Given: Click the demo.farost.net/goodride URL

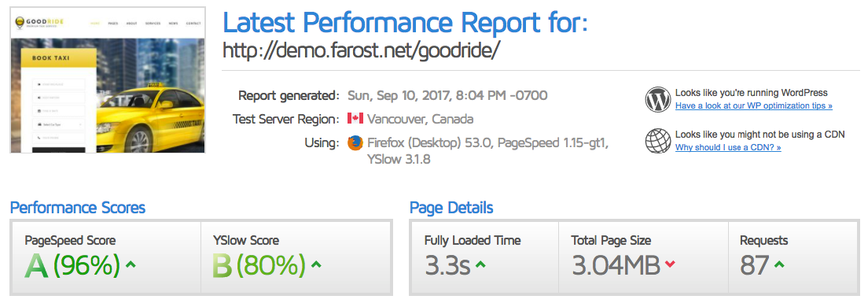Looking at the screenshot, I should (362, 51).
